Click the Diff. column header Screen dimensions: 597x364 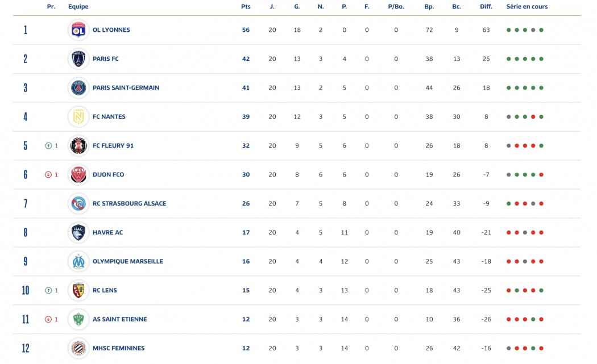[486, 7]
